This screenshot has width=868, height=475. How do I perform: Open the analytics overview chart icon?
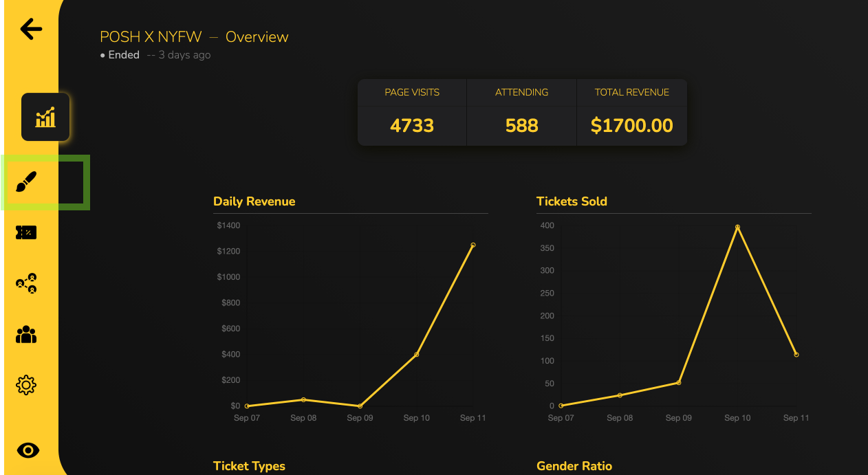point(45,117)
